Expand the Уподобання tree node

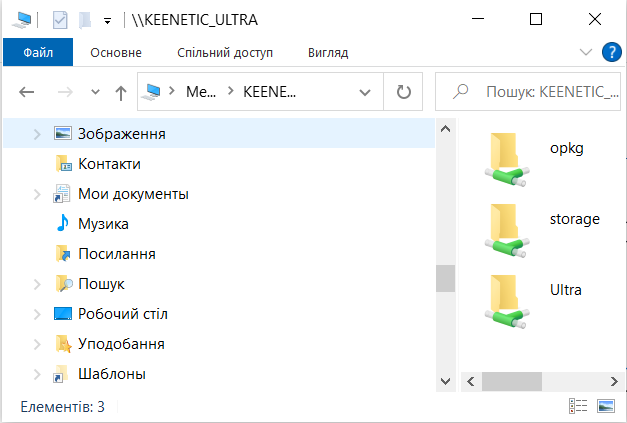click(37, 344)
